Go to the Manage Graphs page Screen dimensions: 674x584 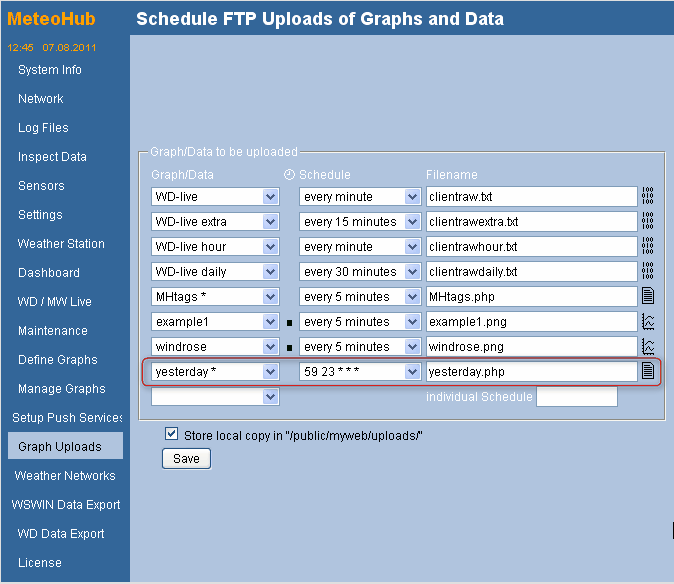coord(61,389)
